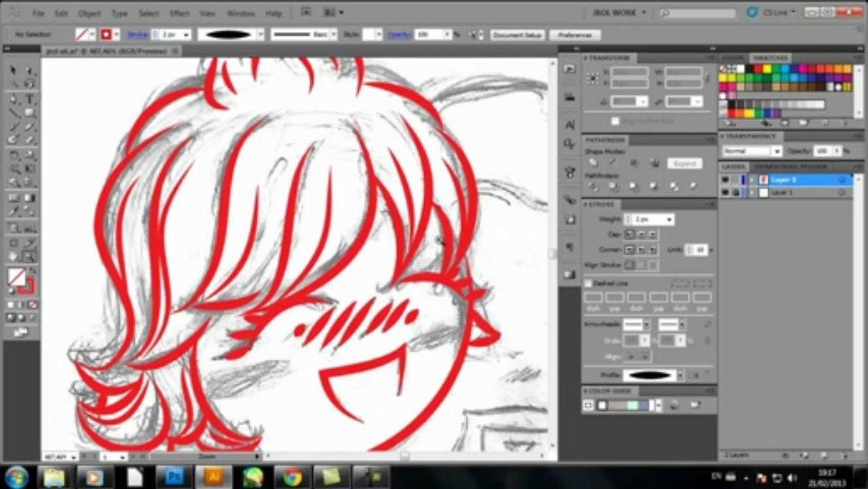Open Stroke panel Weight dropdown
Image resolution: width=868 pixels, height=489 pixels.
(669, 219)
